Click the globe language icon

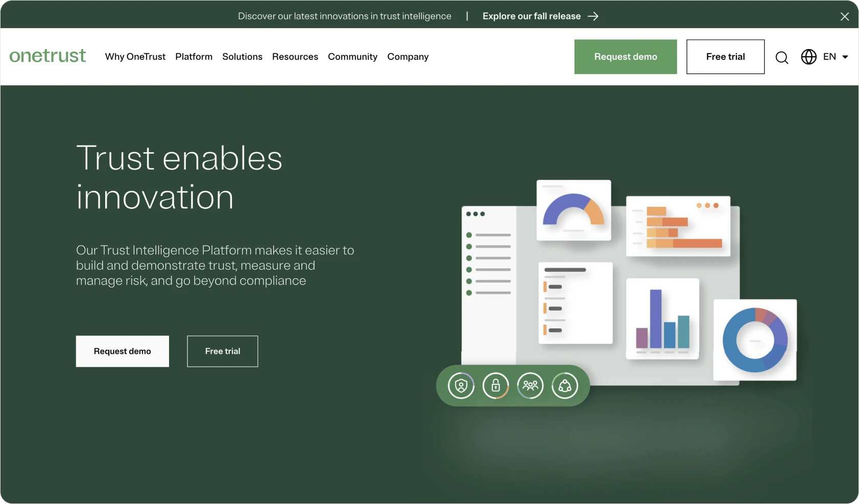pos(809,57)
